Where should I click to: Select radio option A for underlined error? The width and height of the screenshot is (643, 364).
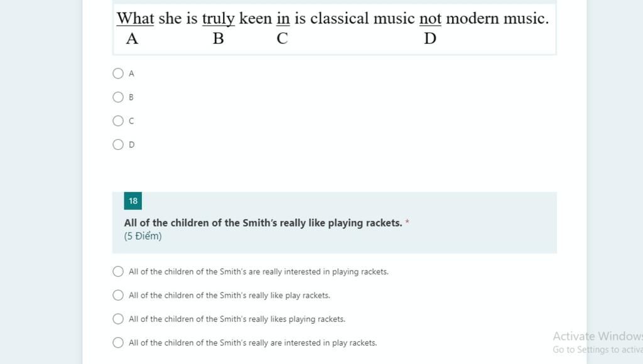(x=118, y=73)
